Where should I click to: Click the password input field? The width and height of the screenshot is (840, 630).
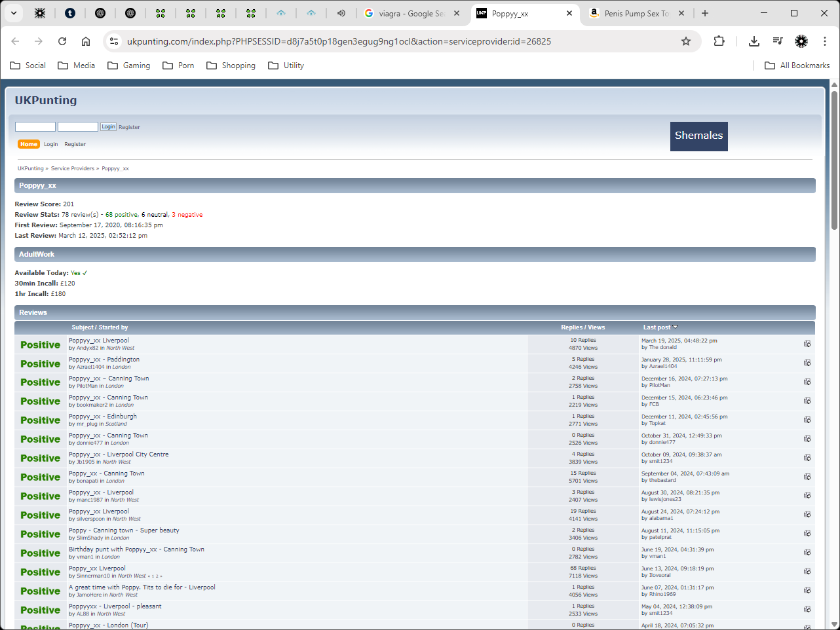pos(78,127)
